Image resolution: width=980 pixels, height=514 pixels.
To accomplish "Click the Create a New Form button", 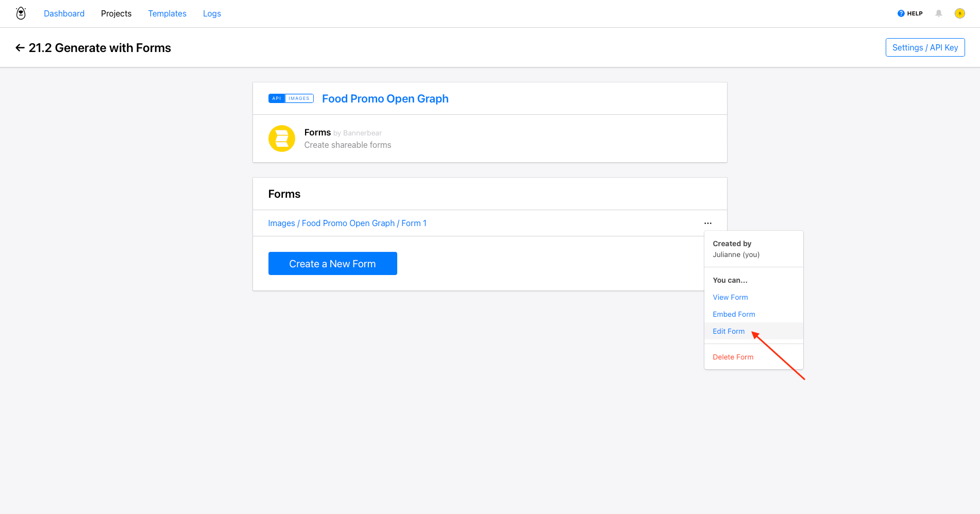I will pyautogui.click(x=332, y=263).
